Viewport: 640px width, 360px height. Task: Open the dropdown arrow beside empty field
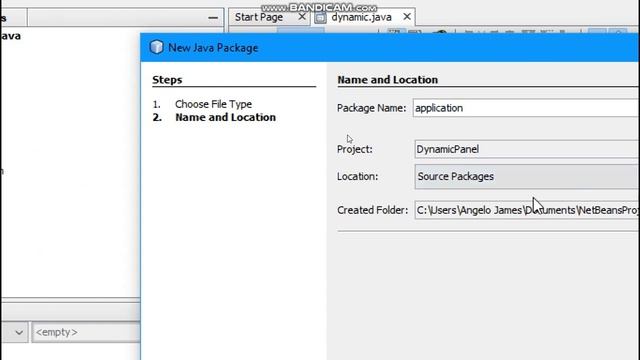click(19, 332)
